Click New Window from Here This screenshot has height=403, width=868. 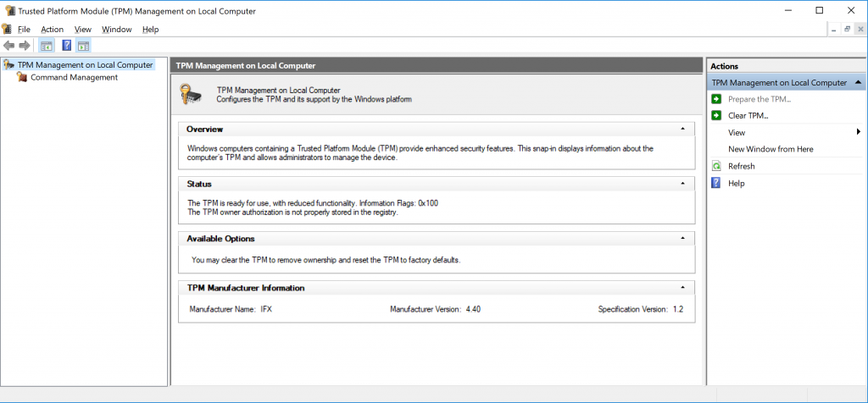(770, 149)
